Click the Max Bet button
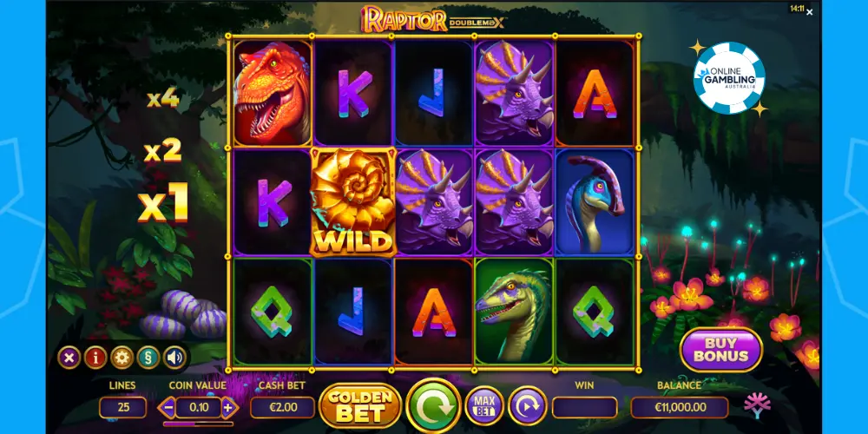The image size is (868, 434). tap(484, 407)
